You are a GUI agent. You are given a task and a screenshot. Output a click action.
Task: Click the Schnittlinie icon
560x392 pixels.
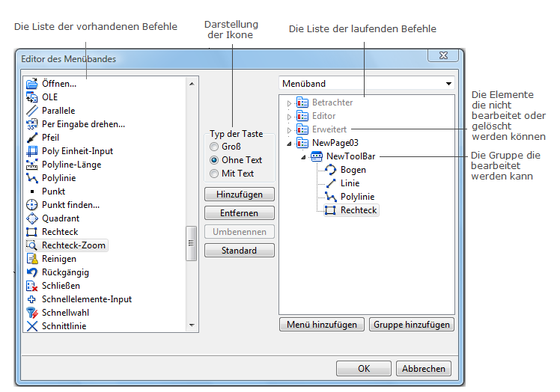(32, 326)
